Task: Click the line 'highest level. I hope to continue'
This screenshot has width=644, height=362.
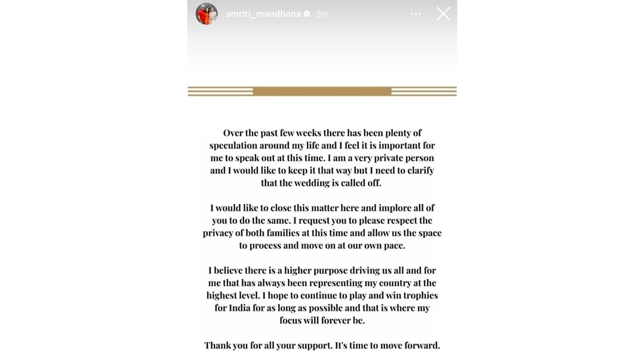Action: pyautogui.click(x=322, y=295)
